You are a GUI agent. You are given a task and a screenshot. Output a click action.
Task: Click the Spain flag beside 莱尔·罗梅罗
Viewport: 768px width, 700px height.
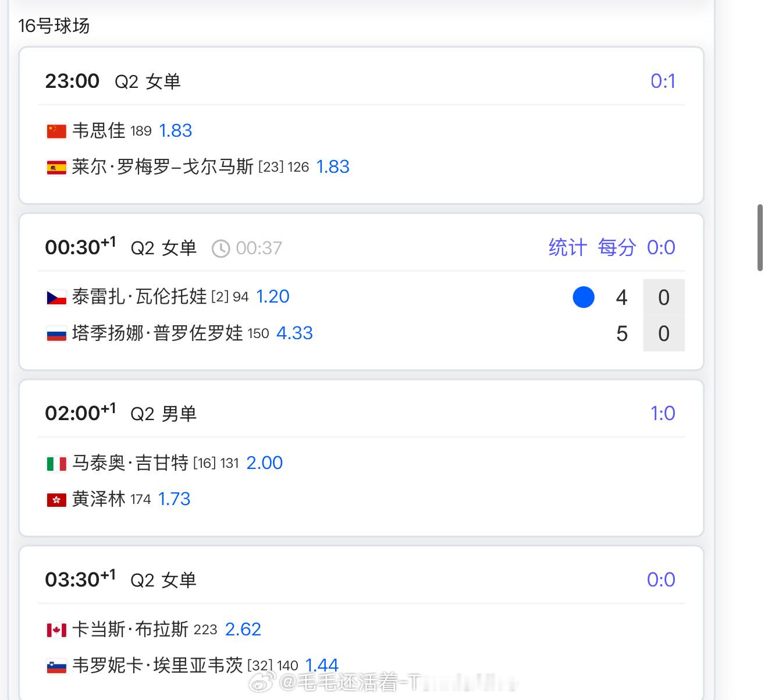point(56,168)
